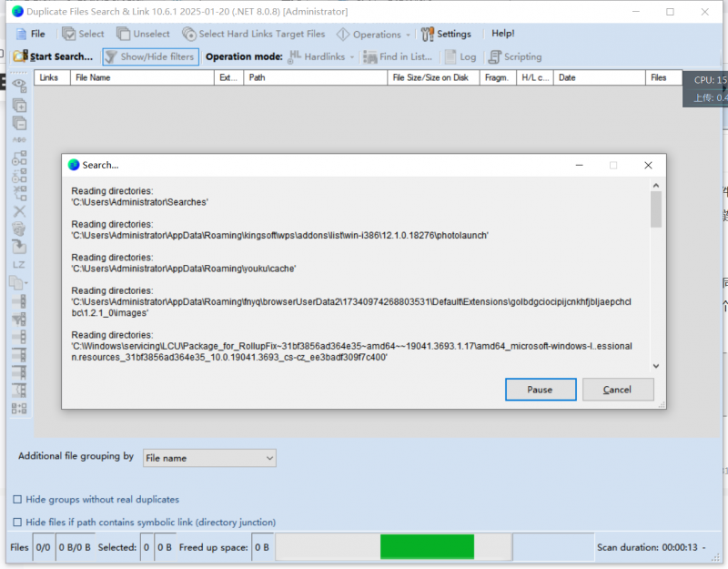Viewport: 728px width, 569px height.
Task: Click the green progress bar at the bottom
Action: 428,547
